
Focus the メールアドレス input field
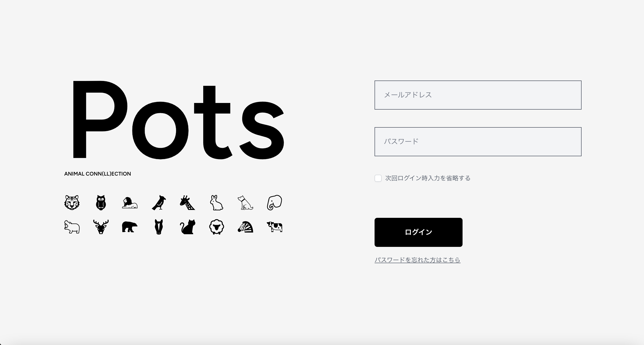478,95
